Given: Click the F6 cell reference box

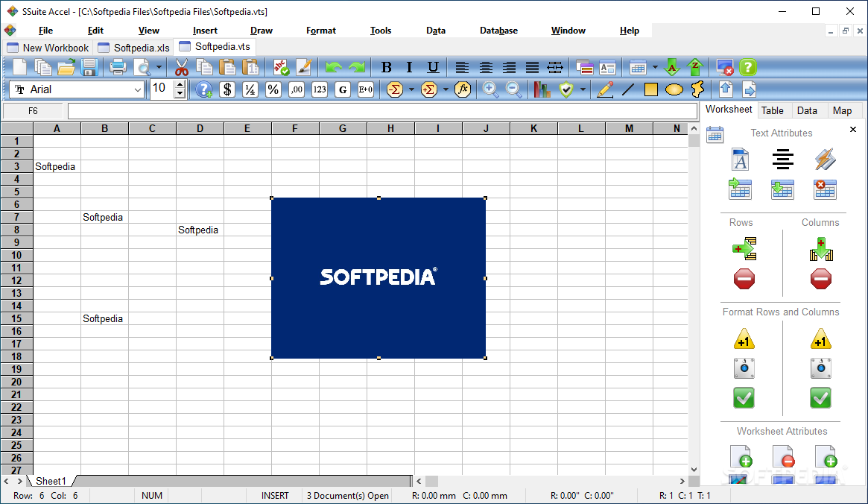Looking at the screenshot, I should pos(34,111).
